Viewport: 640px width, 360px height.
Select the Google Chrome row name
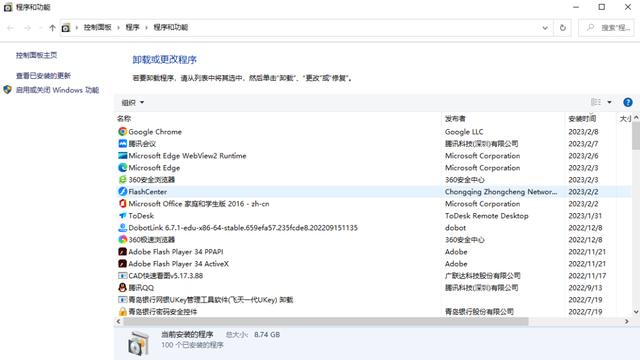tap(155, 132)
